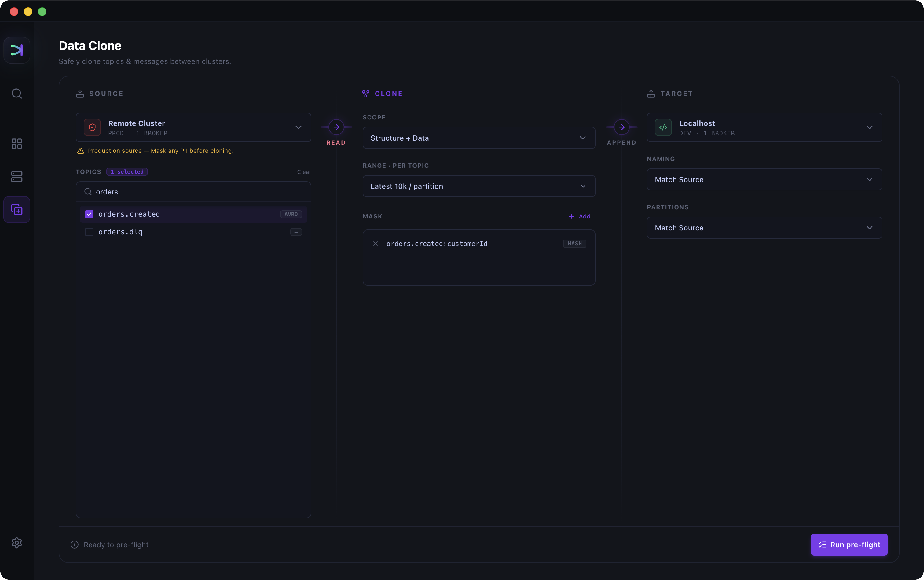Image resolution: width=924 pixels, height=580 pixels.
Task: Click the macOS yellow minimize window button
Action: pyautogui.click(x=28, y=12)
